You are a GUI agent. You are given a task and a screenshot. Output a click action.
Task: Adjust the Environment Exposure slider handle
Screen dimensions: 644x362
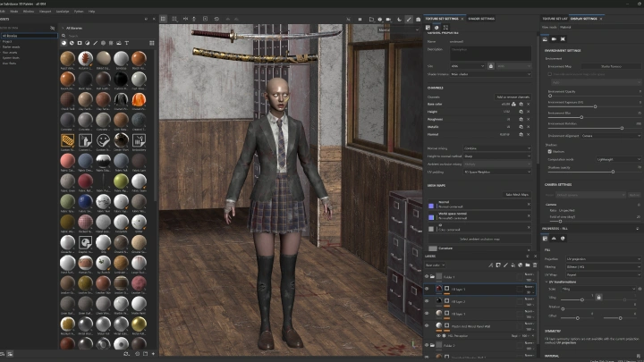click(x=595, y=106)
